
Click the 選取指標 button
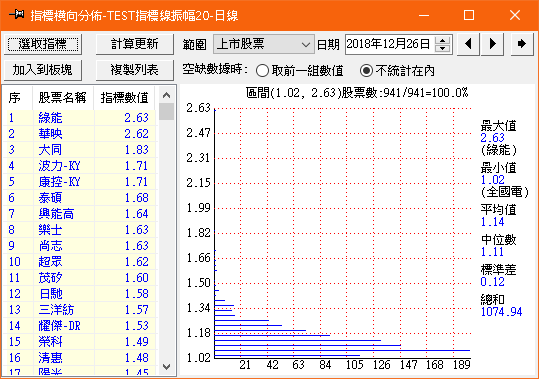(43, 44)
